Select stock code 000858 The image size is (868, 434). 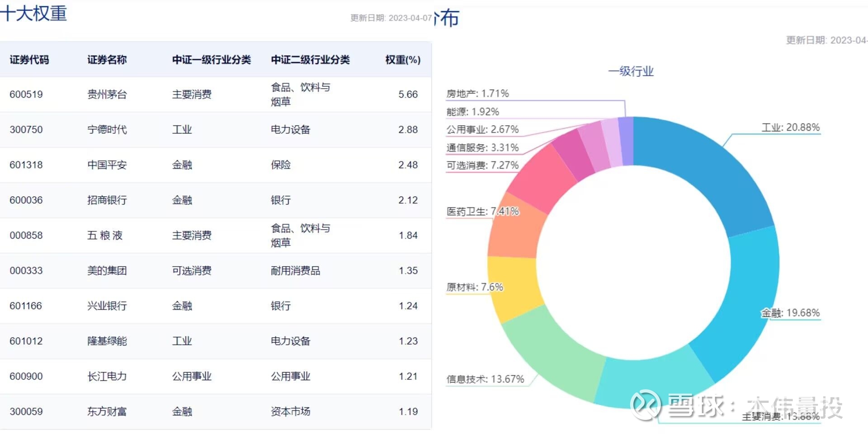[x=26, y=236]
